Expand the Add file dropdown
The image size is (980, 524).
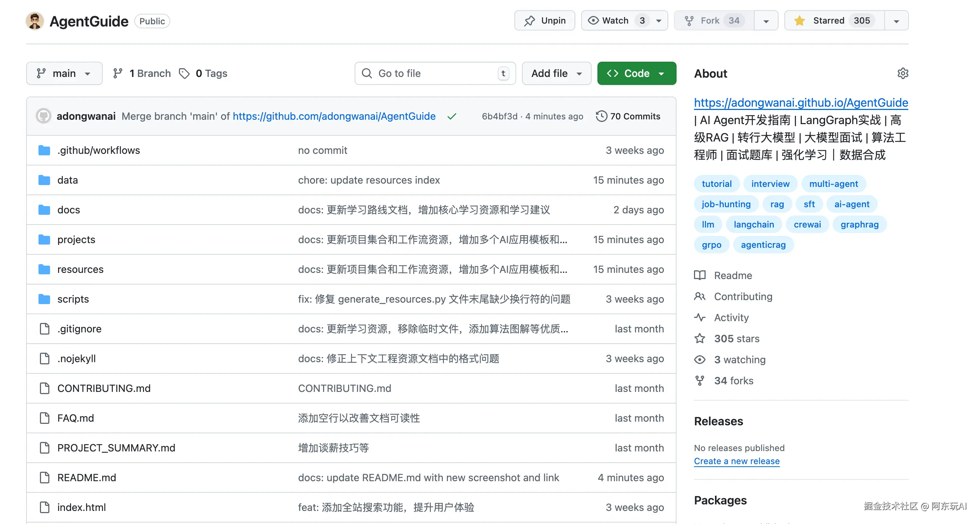click(x=556, y=73)
